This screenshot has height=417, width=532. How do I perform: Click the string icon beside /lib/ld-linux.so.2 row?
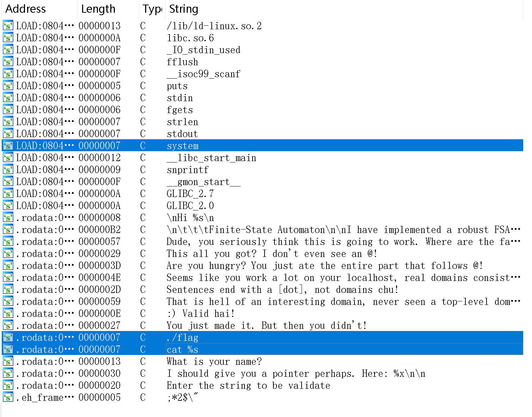(8, 26)
